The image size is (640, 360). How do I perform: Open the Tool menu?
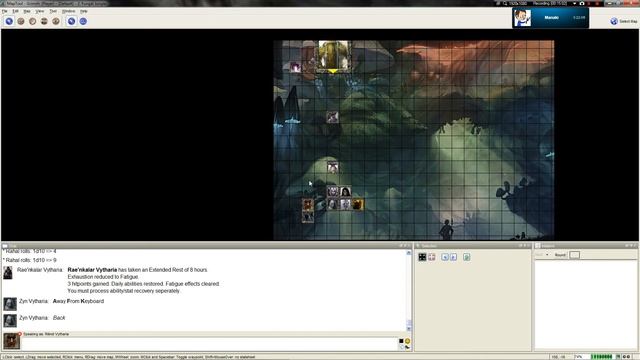point(53,11)
